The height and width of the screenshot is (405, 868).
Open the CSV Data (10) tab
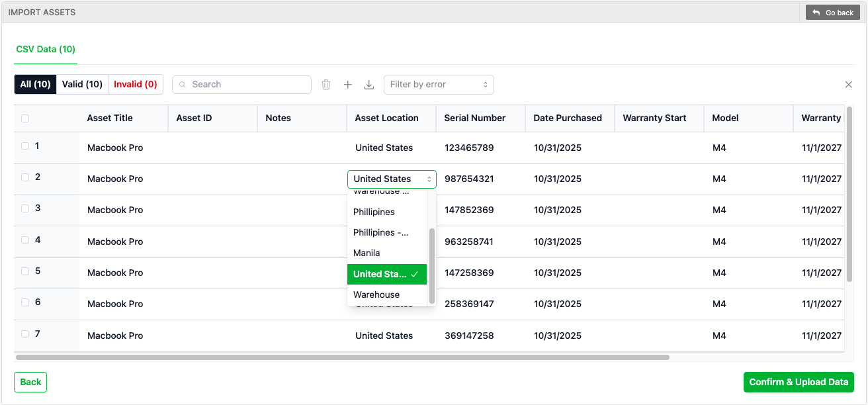click(46, 49)
